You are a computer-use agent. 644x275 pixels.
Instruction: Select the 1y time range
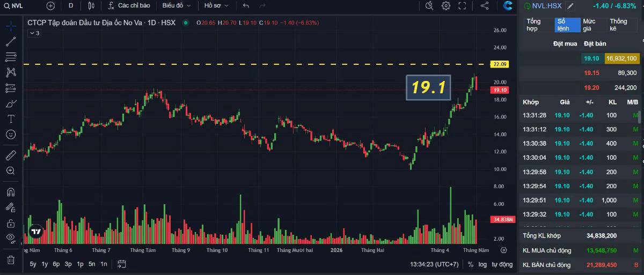point(45,264)
